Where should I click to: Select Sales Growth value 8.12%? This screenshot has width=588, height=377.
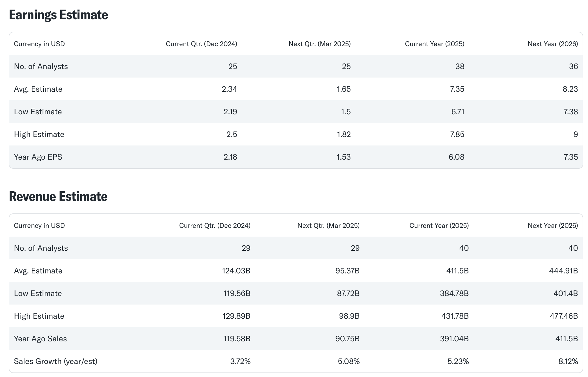tap(568, 361)
